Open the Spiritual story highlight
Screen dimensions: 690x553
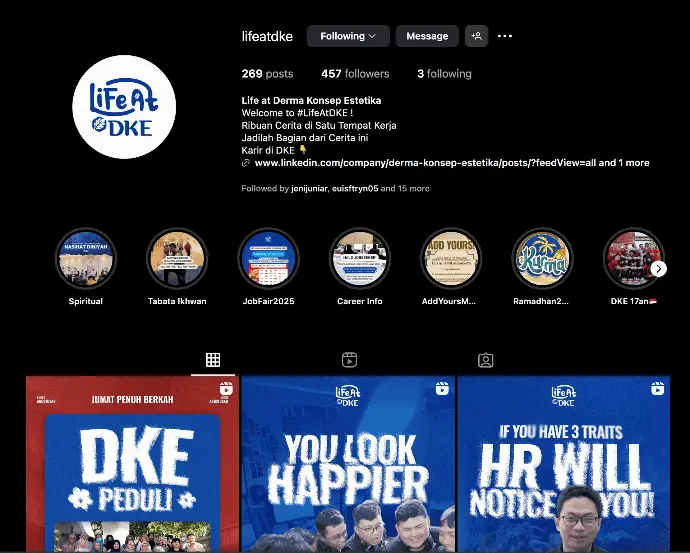pos(86,258)
